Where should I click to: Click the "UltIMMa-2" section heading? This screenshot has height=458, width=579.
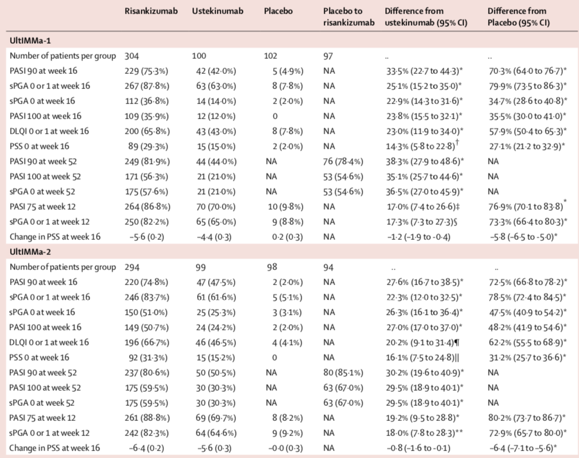coord(30,252)
